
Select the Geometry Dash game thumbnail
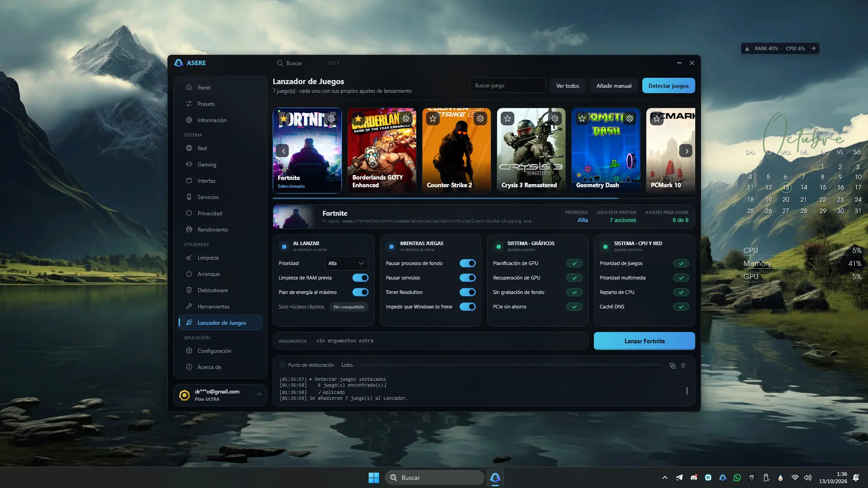click(606, 150)
